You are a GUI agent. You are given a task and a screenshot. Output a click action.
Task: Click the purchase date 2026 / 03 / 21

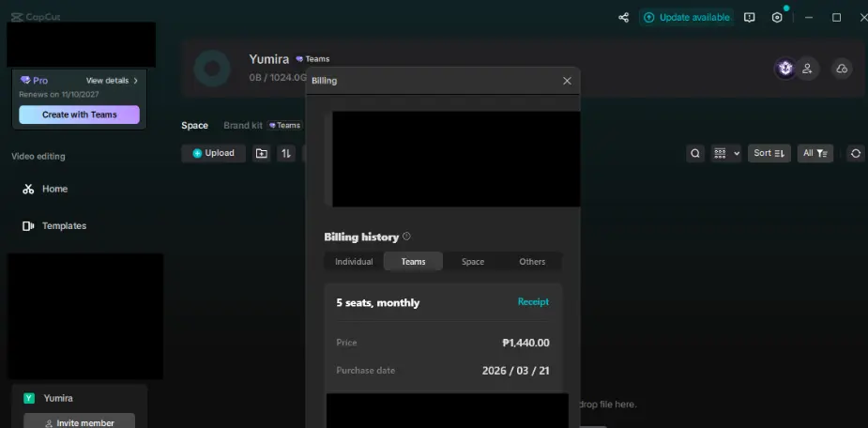(516, 371)
